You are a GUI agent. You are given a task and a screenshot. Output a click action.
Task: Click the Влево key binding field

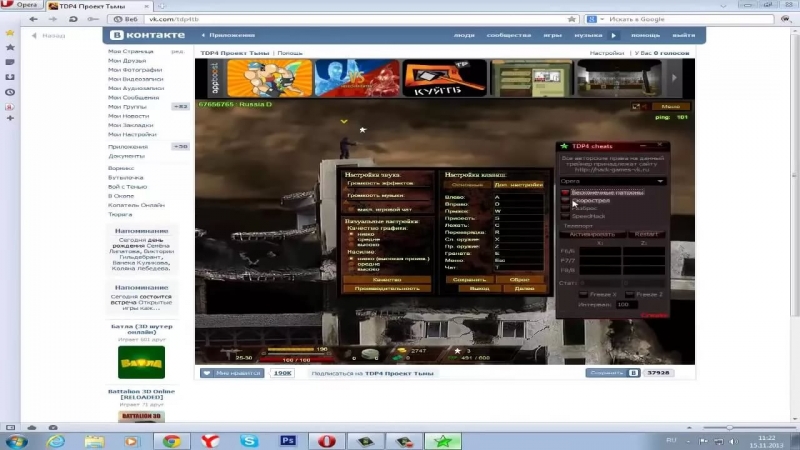[x=518, y=197]
